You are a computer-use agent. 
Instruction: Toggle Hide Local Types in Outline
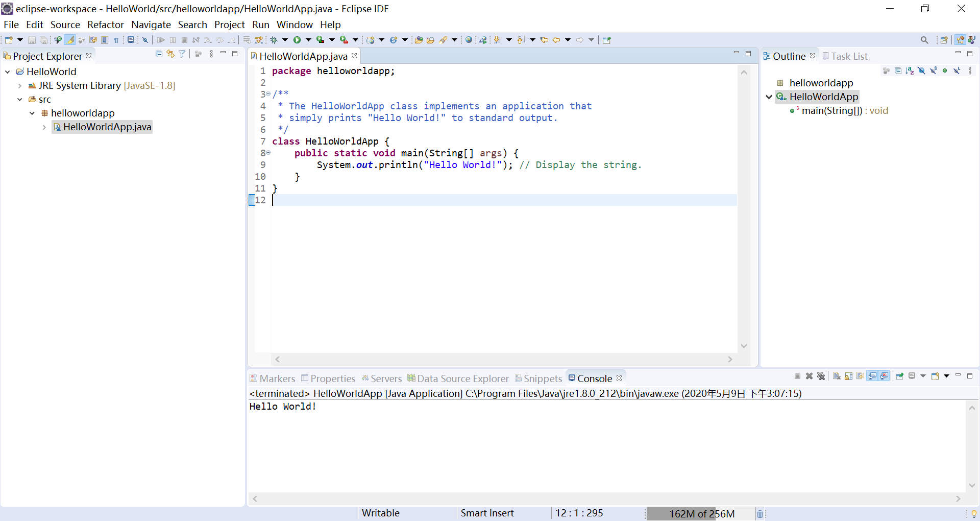(957, 71)
